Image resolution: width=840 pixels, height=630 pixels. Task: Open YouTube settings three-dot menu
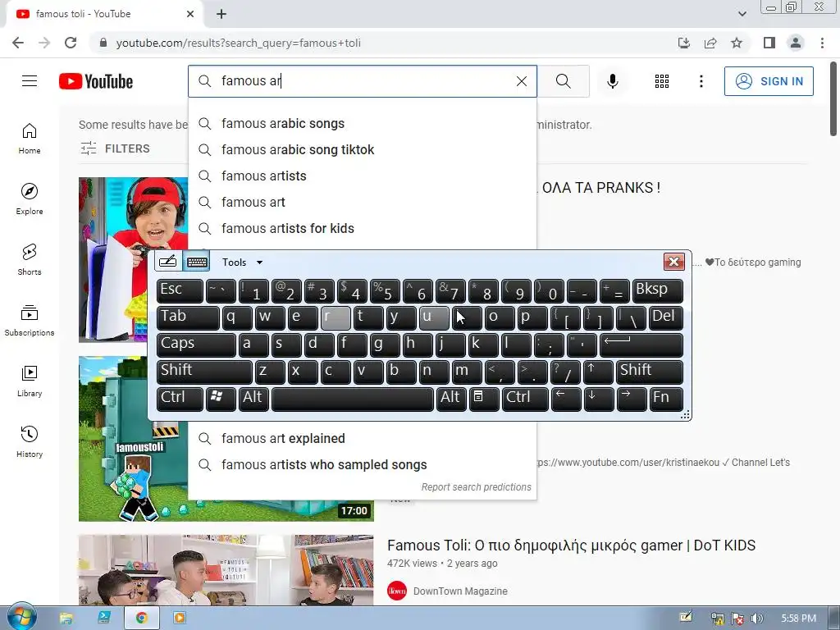pos(701,81)
